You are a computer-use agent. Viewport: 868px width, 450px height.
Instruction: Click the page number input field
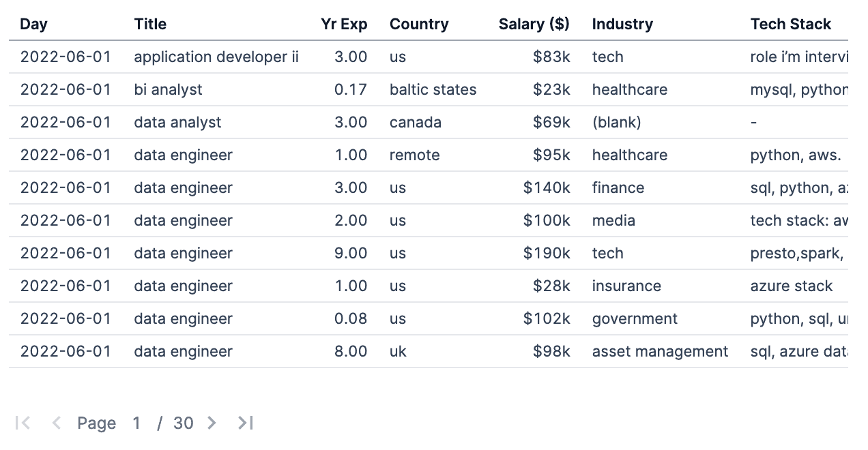136,423
